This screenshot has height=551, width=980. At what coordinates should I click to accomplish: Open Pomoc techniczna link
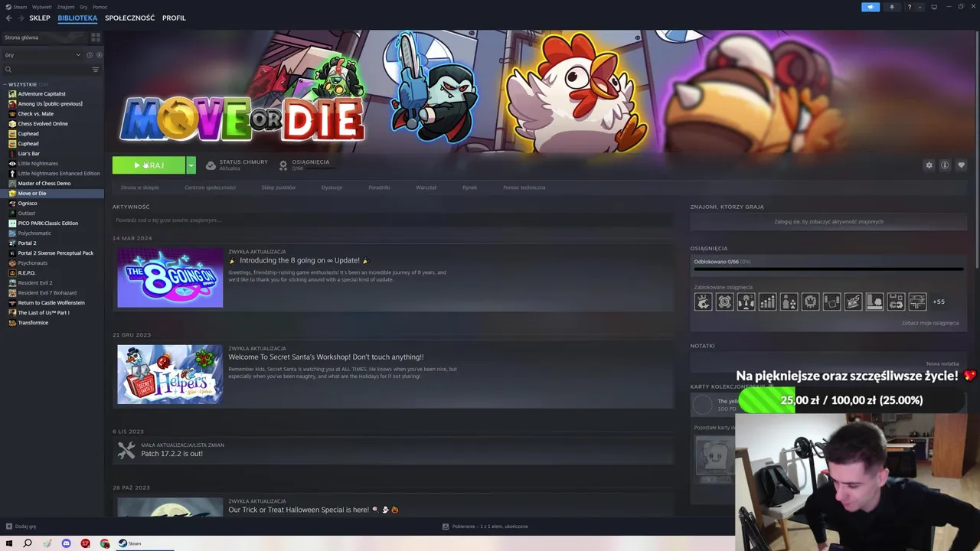(524, 187)
